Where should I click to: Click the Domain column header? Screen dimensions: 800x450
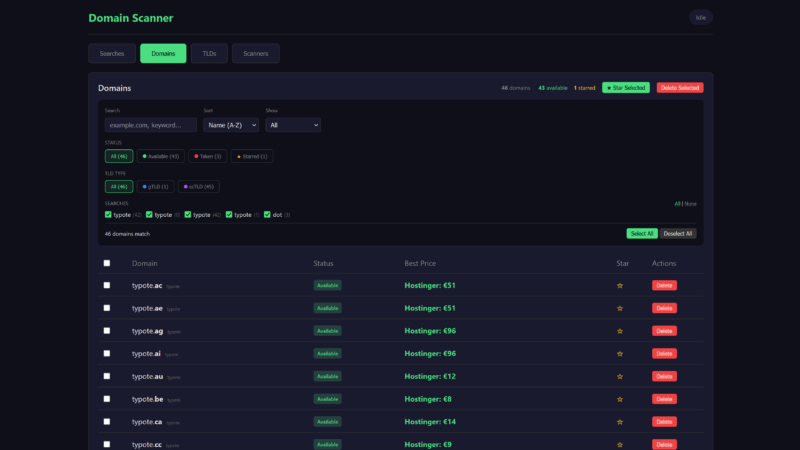[x=144, y=263]
